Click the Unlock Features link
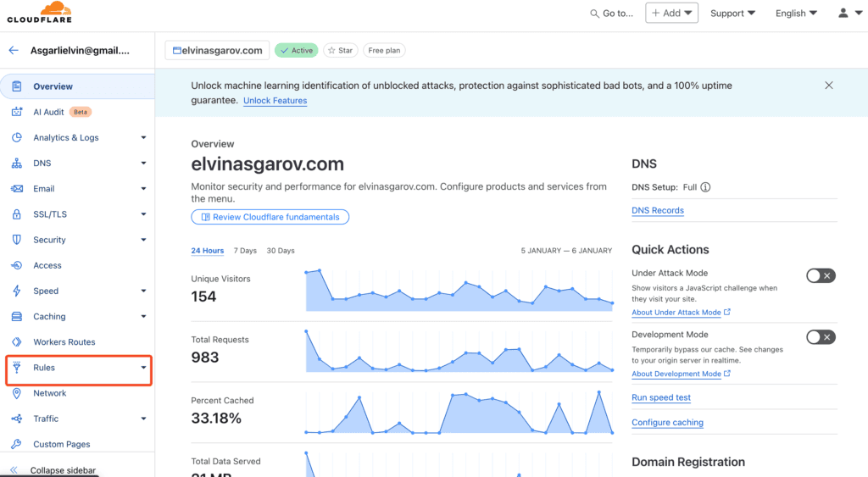The width and height of the screenshot is (868, 477). [275, 100]
